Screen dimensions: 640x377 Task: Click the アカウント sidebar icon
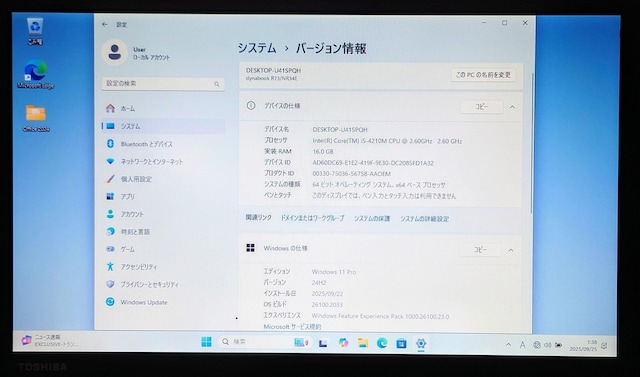pos(110,214)
